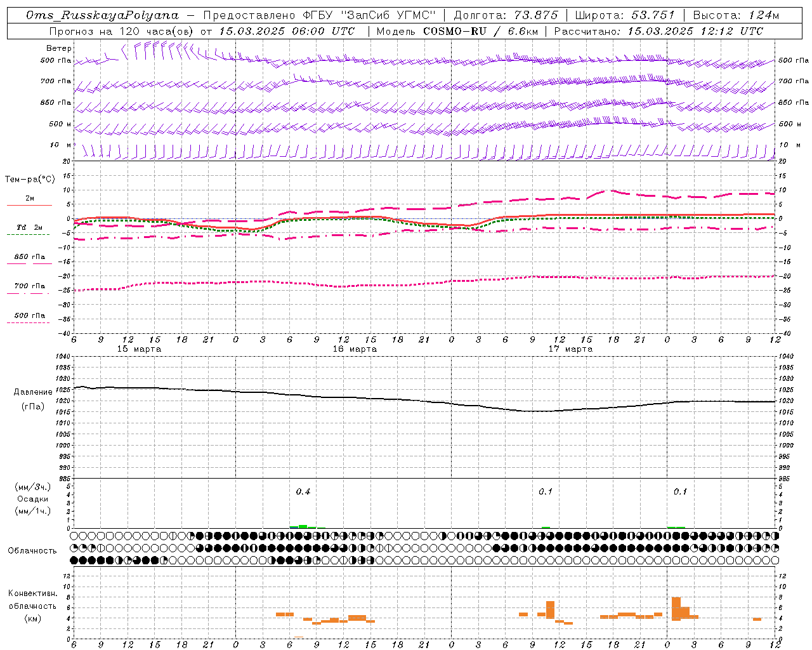Click the Долгота: 73.875 value

[x=506, y=15]
